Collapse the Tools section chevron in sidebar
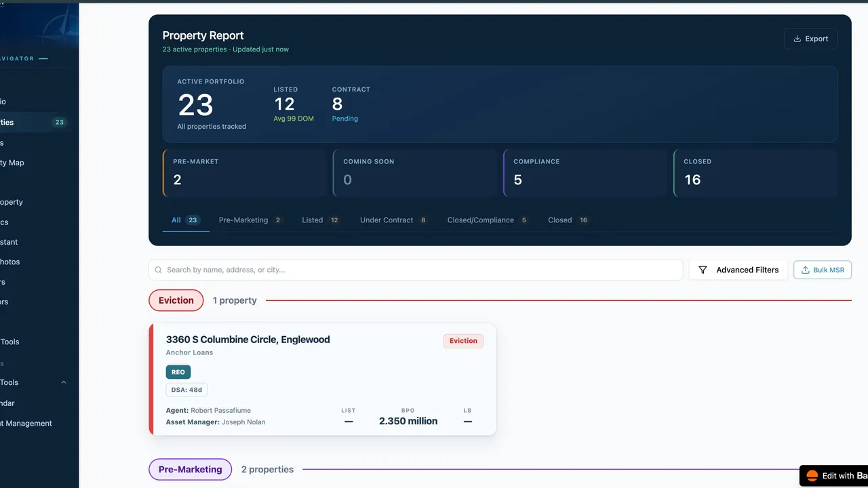Screen dimensions: 868x488 (64, 382)
